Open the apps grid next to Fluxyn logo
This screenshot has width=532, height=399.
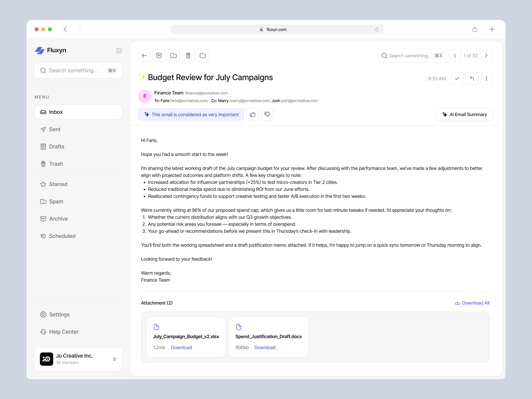[x=119, y=51]
